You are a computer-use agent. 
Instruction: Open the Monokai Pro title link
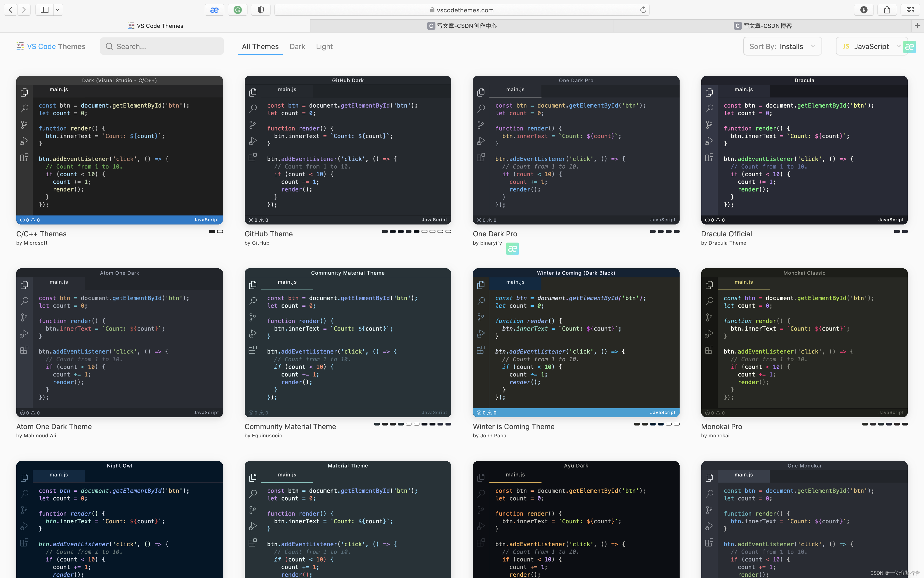coord(722,426)
